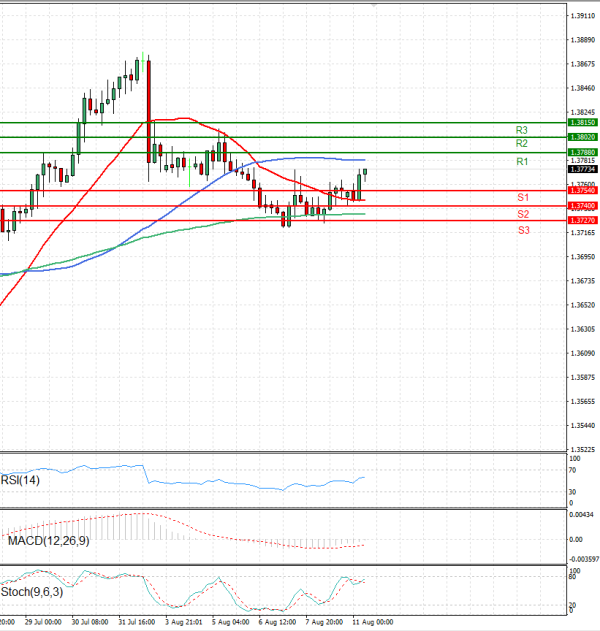Click the red 1.37270 price tag
Viewport: 600px width, 631px height.
[x=581, y=220]
